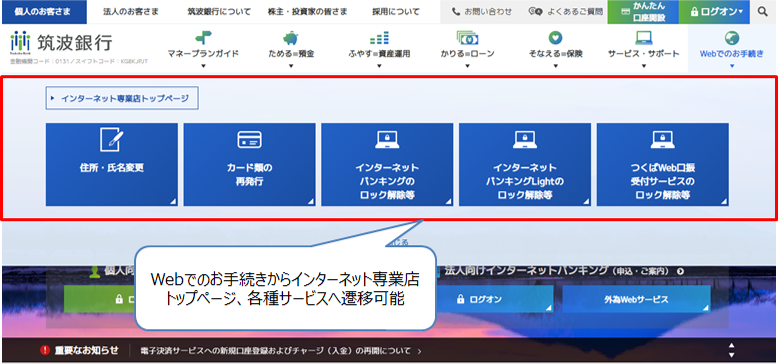Expand the ためる=預金 dropdown arrow
Viewport: 778px width, 364px height.
click(x=291, y=65)
